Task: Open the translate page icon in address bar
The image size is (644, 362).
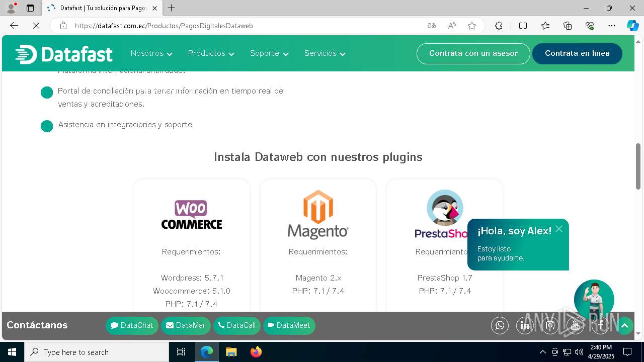Action: click(432, 26)
